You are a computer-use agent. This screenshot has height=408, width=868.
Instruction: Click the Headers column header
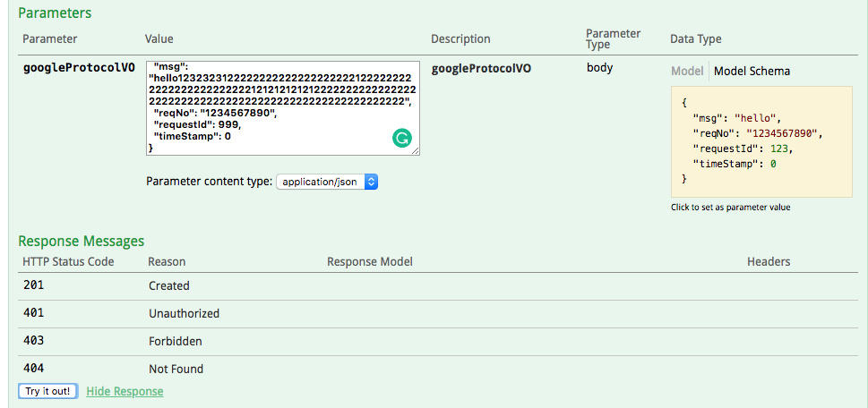tap(769, 262)
